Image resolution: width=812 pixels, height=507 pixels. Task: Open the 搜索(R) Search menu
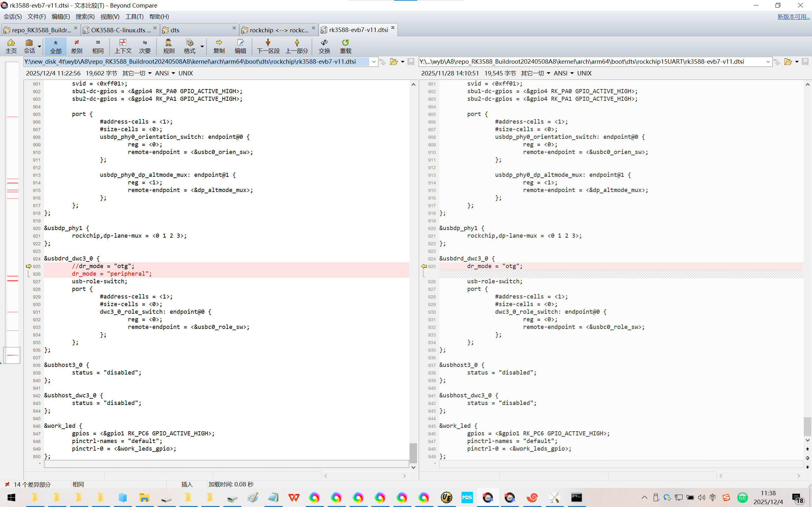(x=85, y=16)
